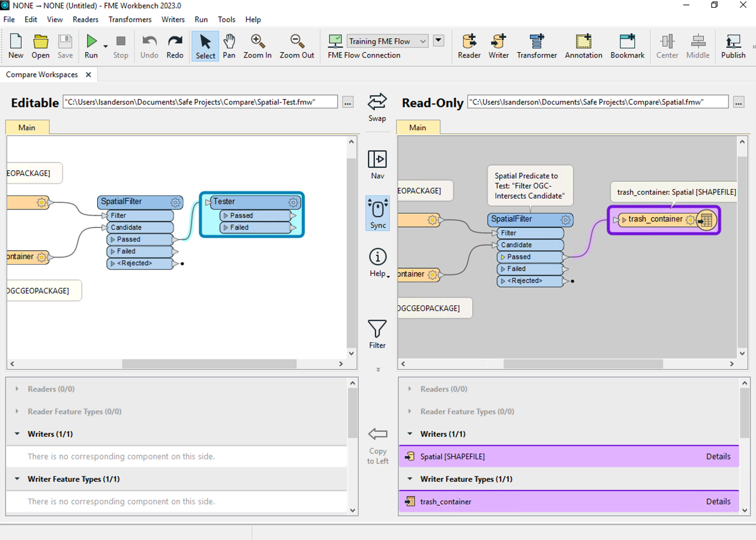The image size is (756, 540).
Task: Select trash_container feature type row
Action: [569, 502]
